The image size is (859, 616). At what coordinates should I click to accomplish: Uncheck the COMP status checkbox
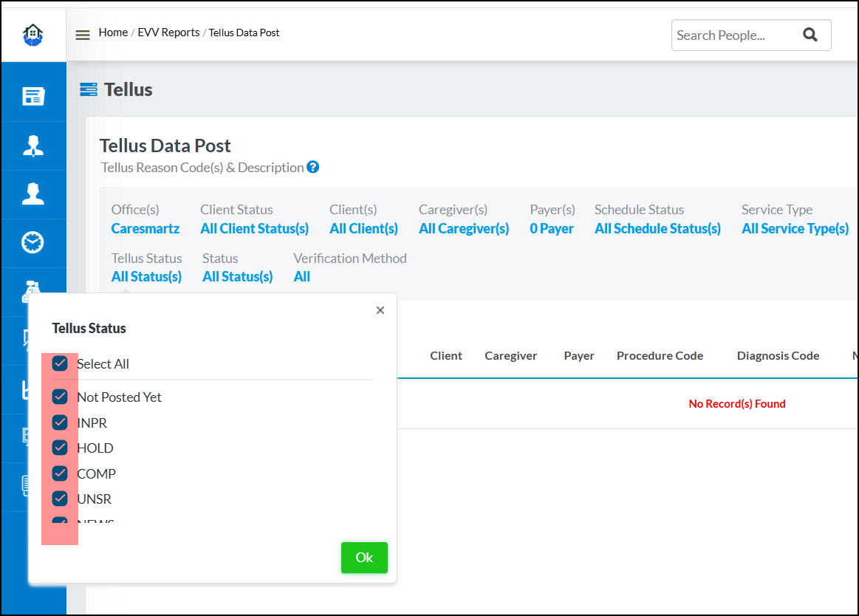click(x=60, y=473)
